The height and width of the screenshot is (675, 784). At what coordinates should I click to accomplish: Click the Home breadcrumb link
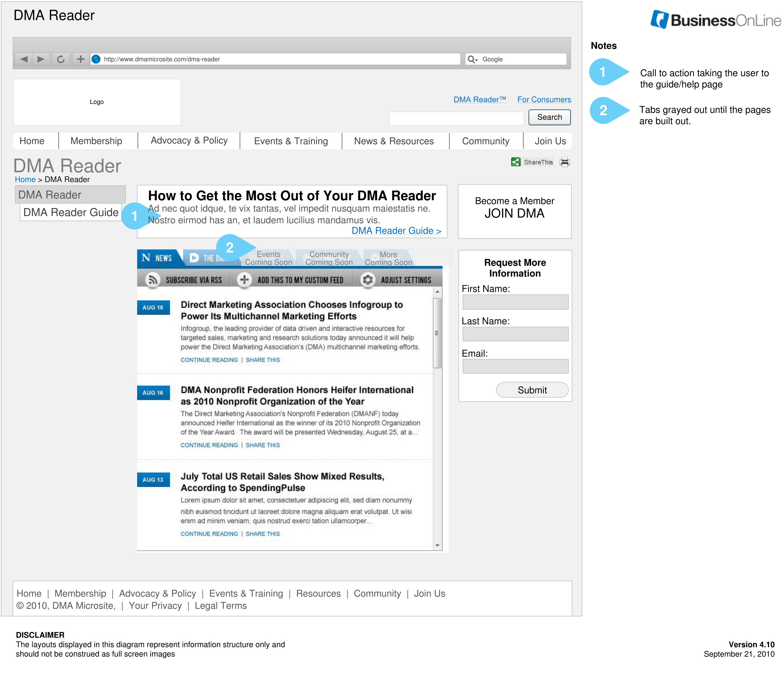tap(25, 179)
